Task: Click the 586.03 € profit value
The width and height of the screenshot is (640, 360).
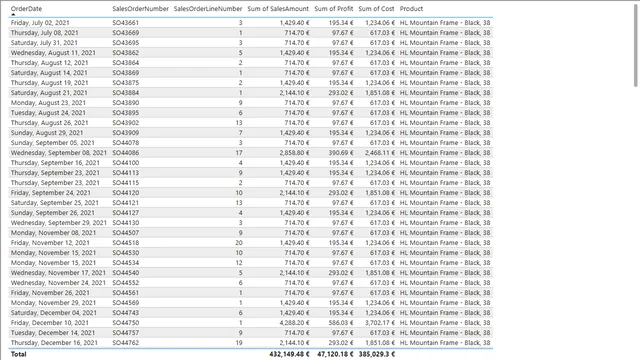Action: point(341,323)
